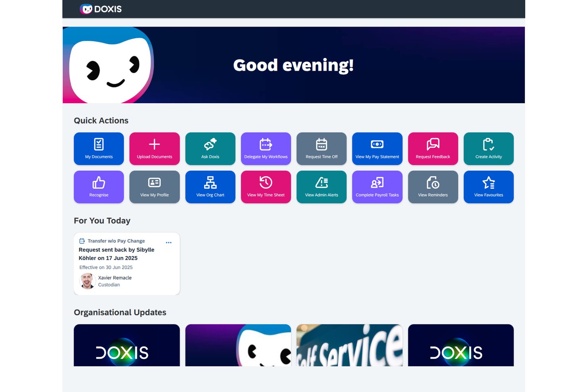Open "Request sent back by Sibylle Köhler" item
This screenshot has width=588, height=392.
116,254
